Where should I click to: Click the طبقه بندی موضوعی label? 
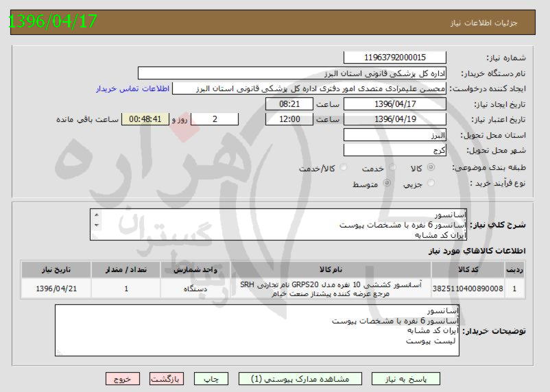tap(489, 168)
